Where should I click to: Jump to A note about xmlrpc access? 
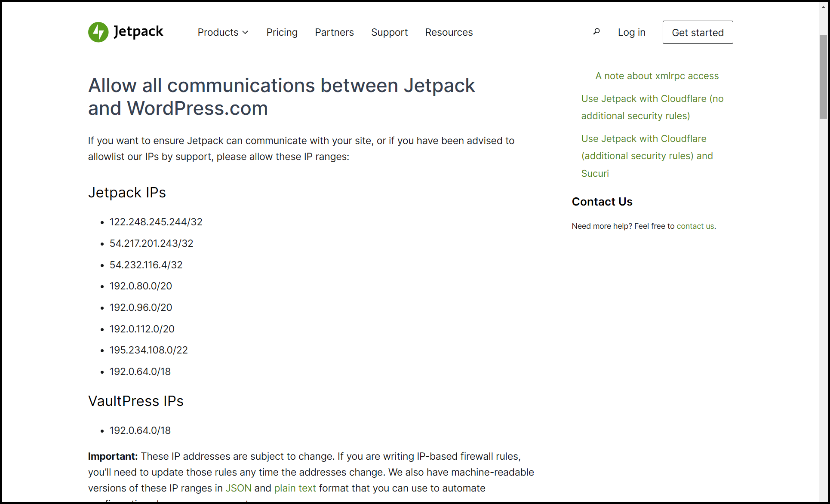tap(657, 76)
